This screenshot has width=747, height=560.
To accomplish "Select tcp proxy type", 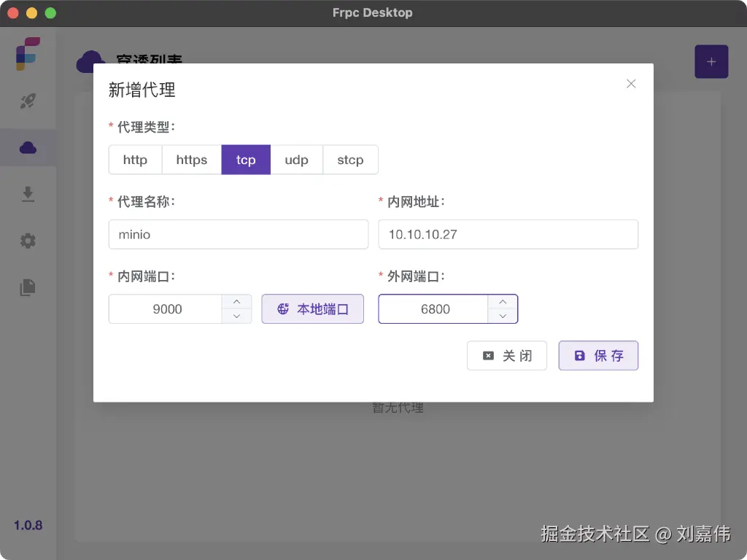I will click(x=246, y=160).
